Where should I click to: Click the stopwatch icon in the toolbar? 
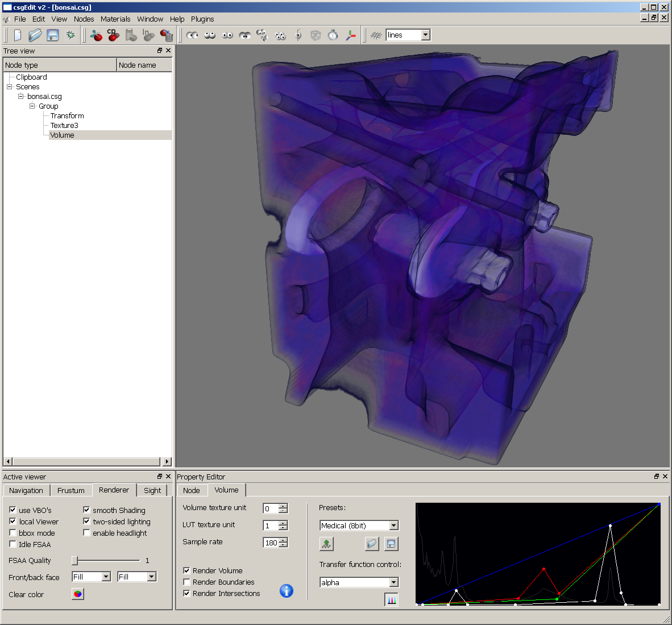333,35
